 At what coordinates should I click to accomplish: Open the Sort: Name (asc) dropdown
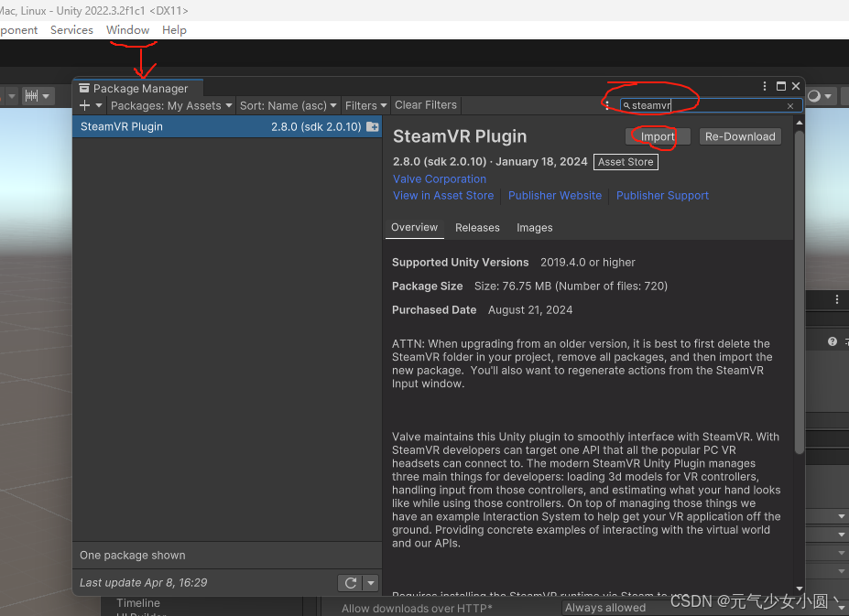(288, 105)
